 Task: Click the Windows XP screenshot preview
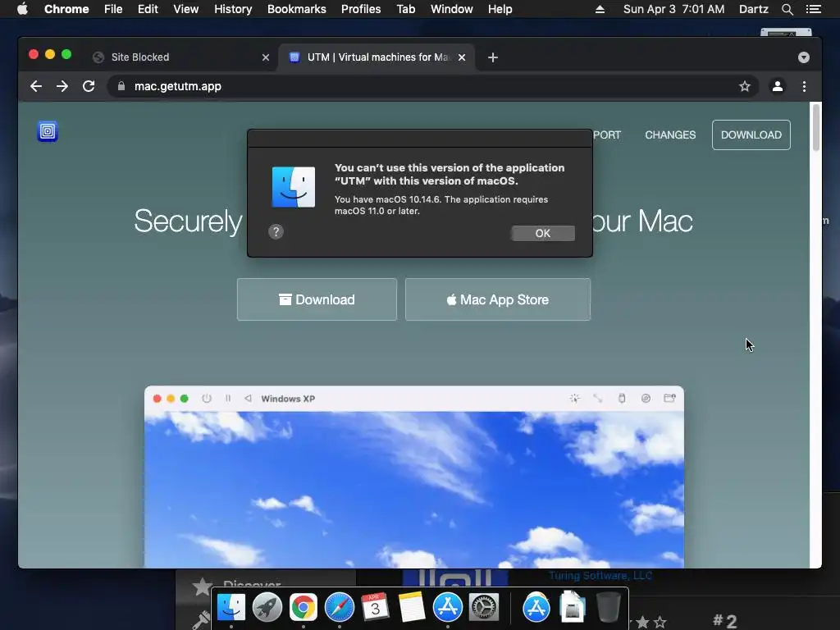pyautogui.click(x=414, y=477)
